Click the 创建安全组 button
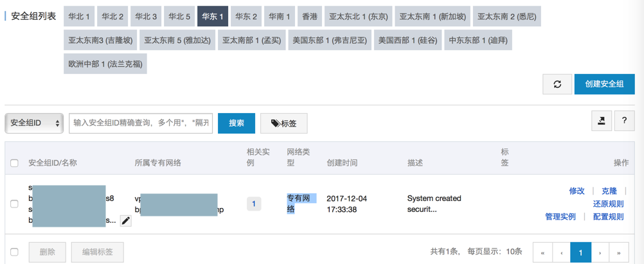This screenshot has height=264, width=644. point(604,84)
